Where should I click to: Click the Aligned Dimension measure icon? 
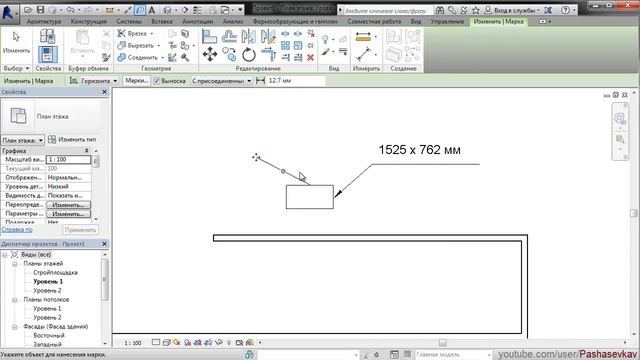click(x=363, y=37)
